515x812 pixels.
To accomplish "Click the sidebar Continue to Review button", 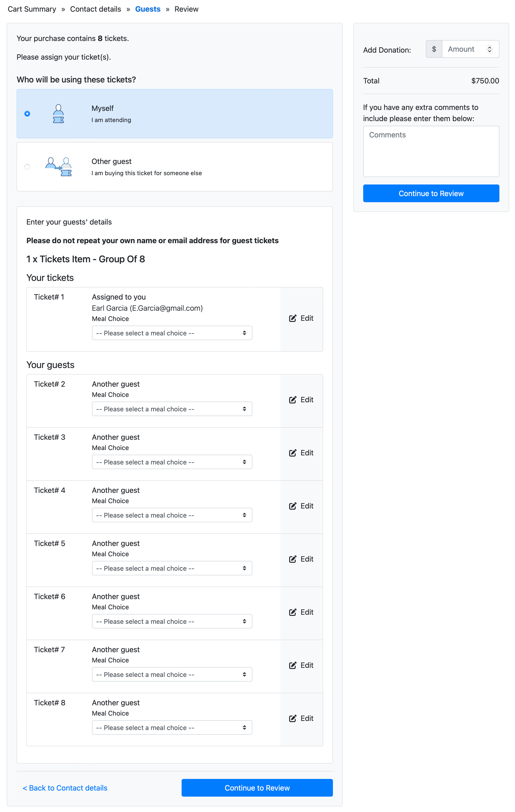I will tap(431, 193).
